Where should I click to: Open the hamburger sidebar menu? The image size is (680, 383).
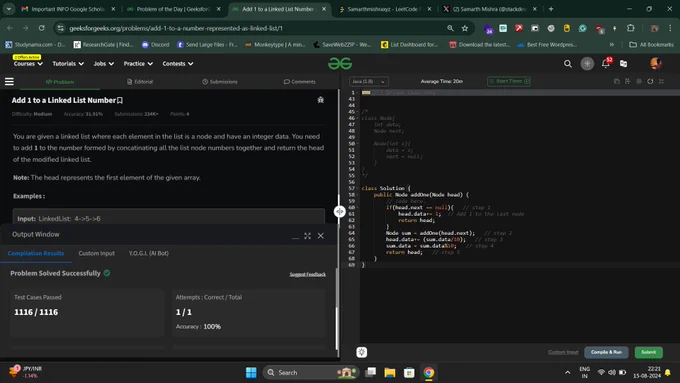[x=9, y=82]
